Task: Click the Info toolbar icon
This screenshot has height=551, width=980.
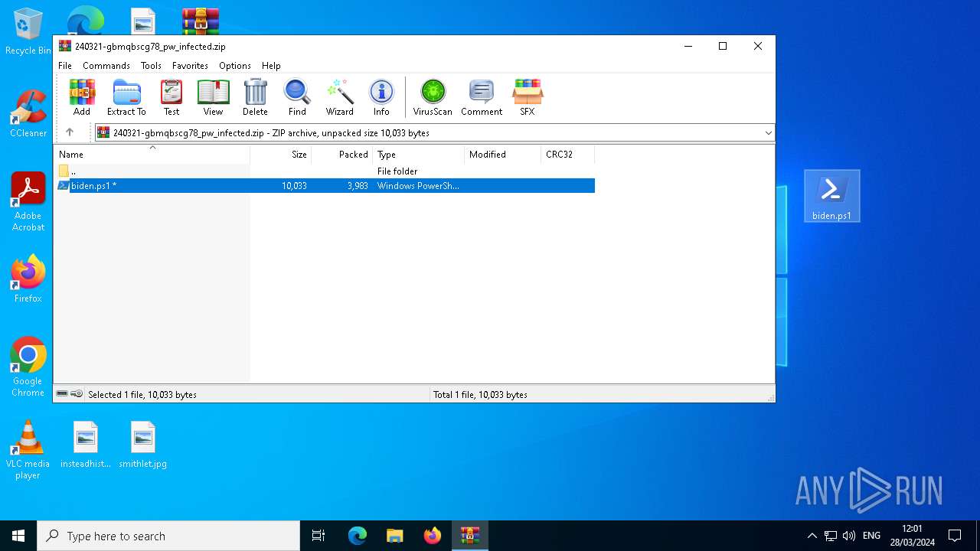Action: (x=381, y=97)
